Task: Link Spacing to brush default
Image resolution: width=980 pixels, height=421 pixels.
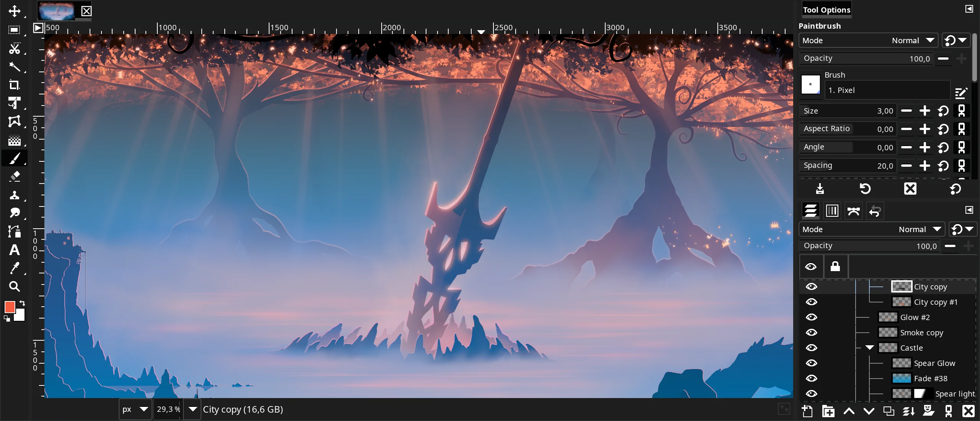Action: coord(961,166)
